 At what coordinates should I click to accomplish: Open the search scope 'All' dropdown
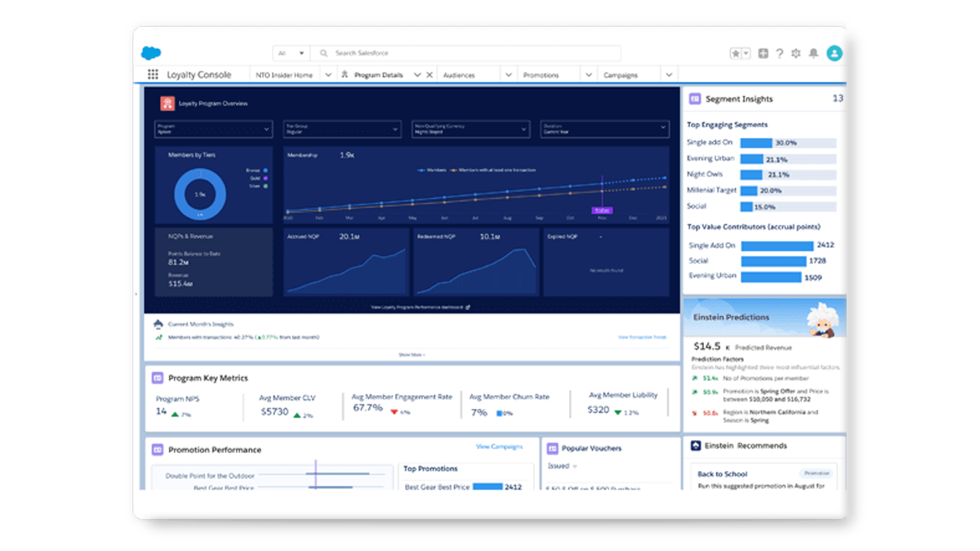click(x=291, y=54)
